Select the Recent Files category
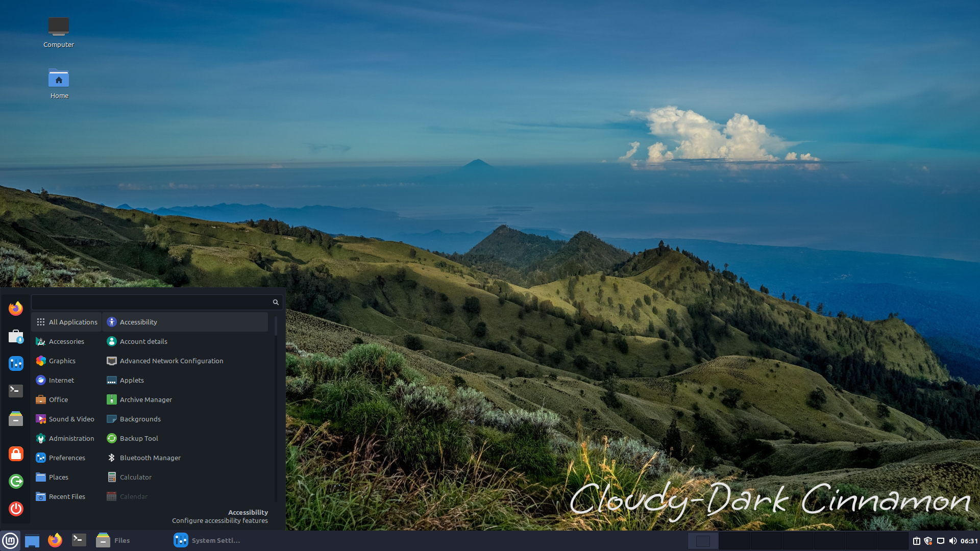Image resolution: width=980 pixels, height=551 pixels. point(67,496)
